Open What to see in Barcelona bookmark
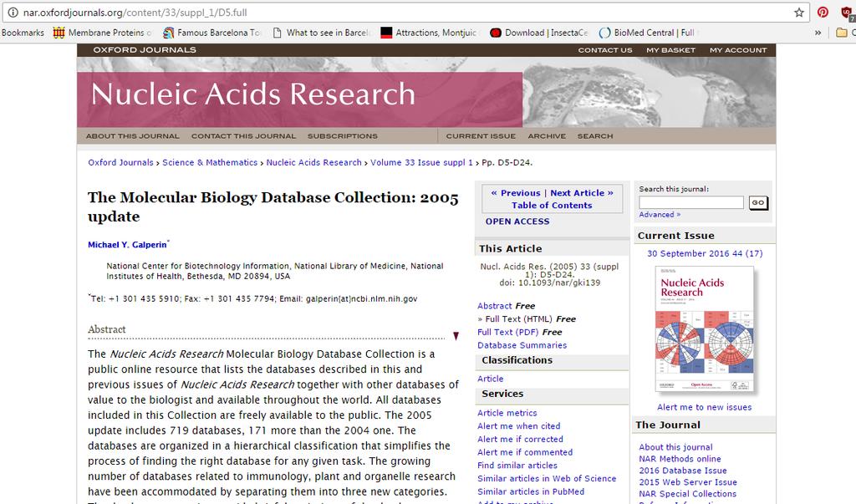The height and width of the screenshot is (504, 856). [x=321, y=33]
